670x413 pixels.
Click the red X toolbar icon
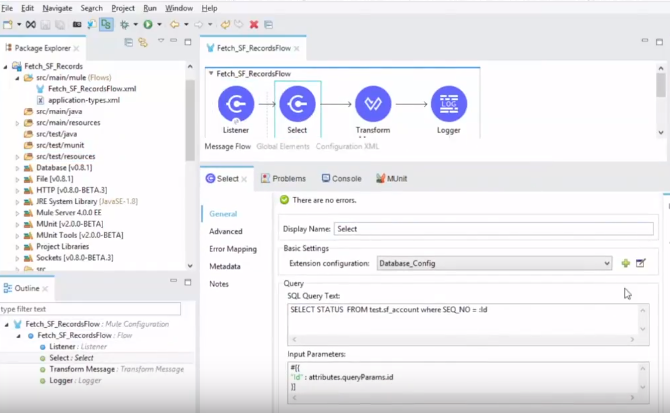point(253,24)
